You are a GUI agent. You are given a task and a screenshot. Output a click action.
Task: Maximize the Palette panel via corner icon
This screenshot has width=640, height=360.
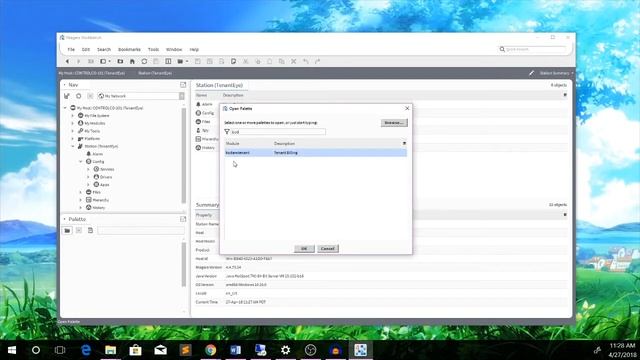pyautogui.click(x=183, y=219)
